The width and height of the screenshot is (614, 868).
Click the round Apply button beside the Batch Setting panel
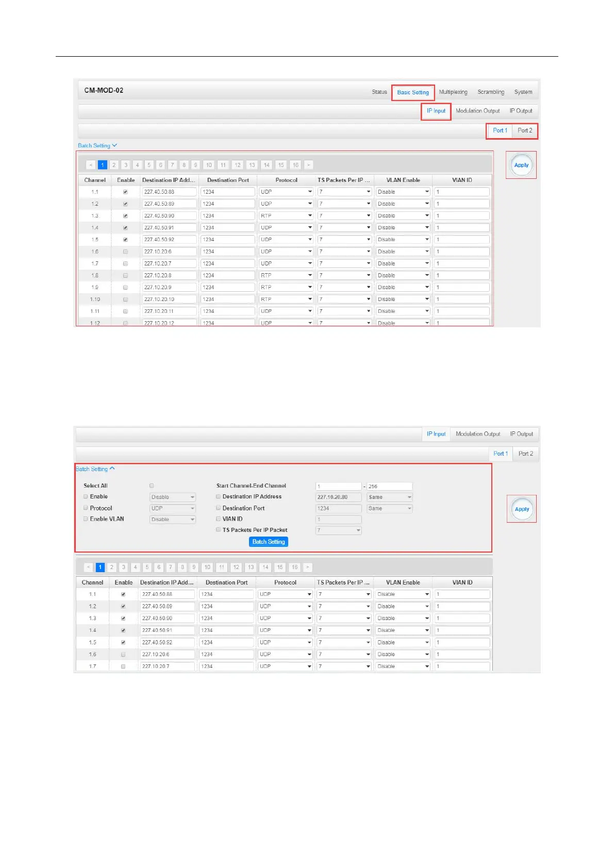pos(522,509)
